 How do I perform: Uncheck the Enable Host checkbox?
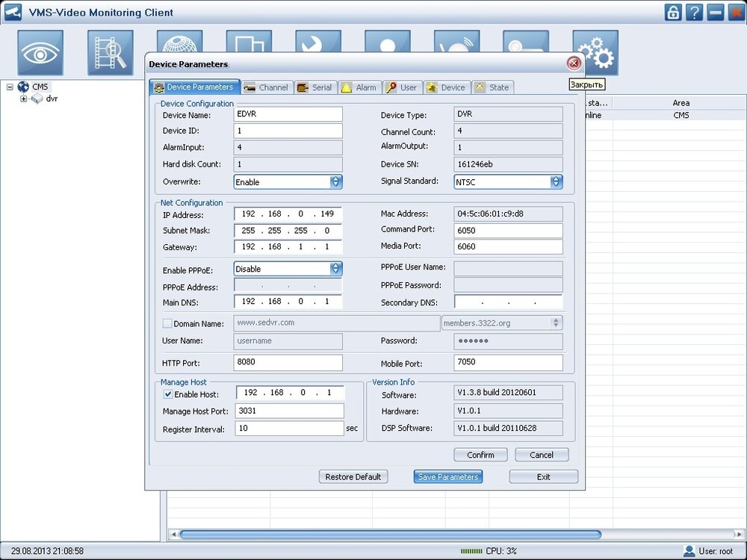pos(167,393)
